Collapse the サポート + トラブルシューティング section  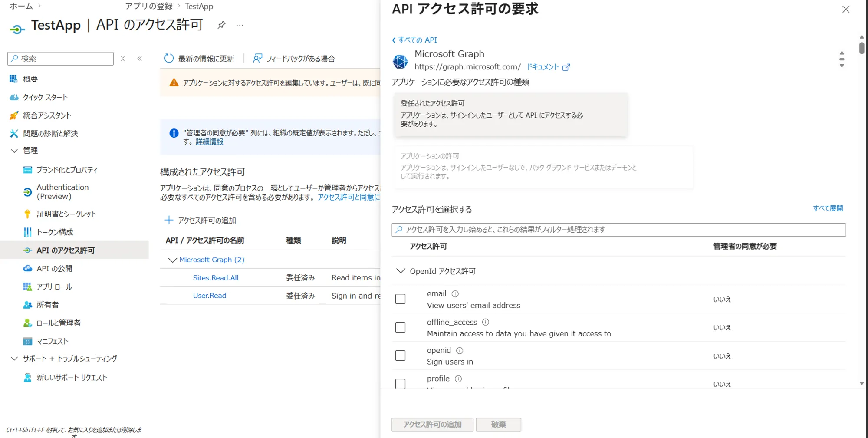tap(14, 359)
